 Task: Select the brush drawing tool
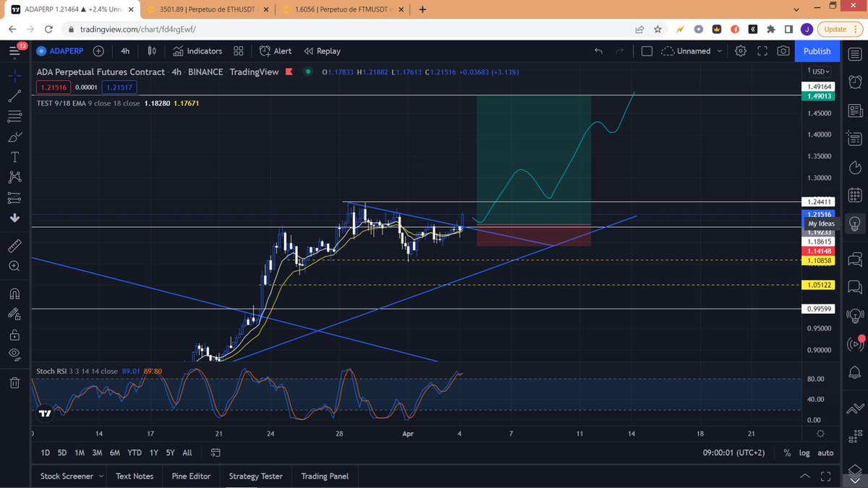coord(14,137)
